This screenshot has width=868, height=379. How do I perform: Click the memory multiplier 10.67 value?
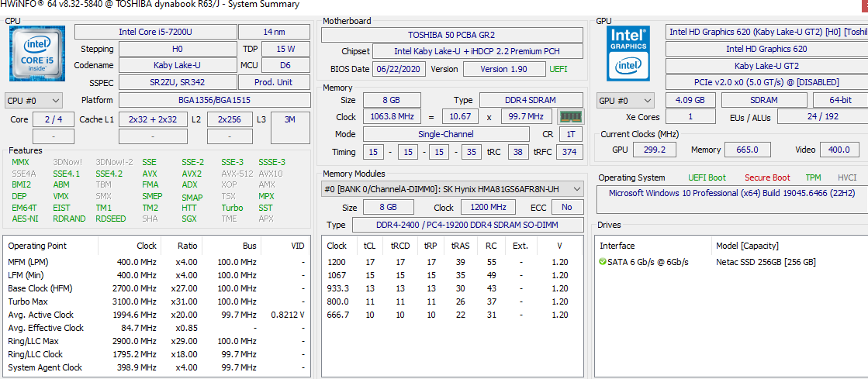[x=461, y=117]
